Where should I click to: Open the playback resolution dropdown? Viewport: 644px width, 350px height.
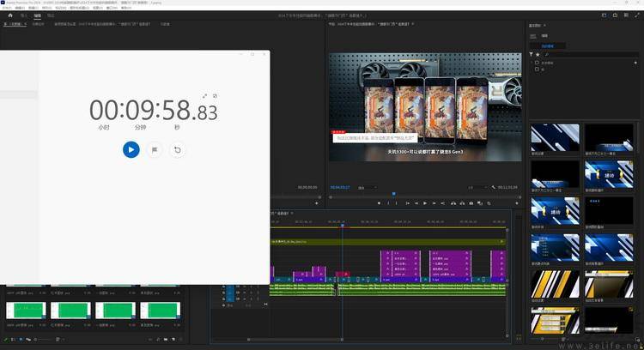coord(477,188)
